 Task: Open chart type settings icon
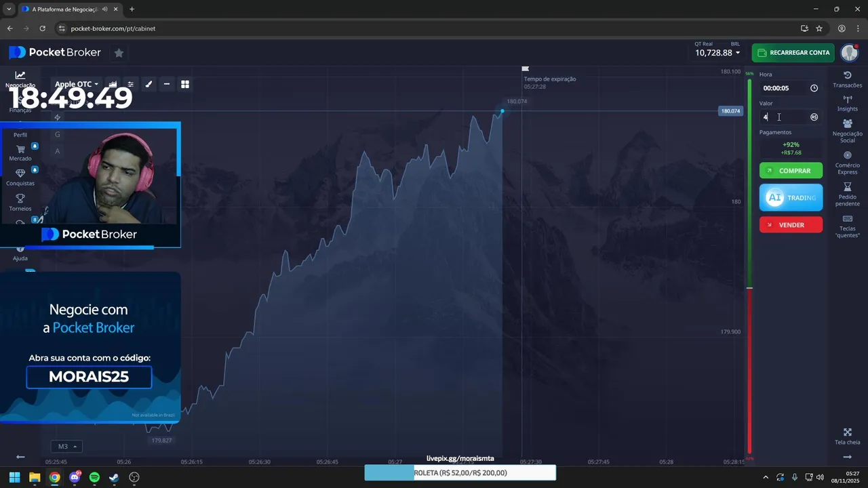tap(113, 84)
